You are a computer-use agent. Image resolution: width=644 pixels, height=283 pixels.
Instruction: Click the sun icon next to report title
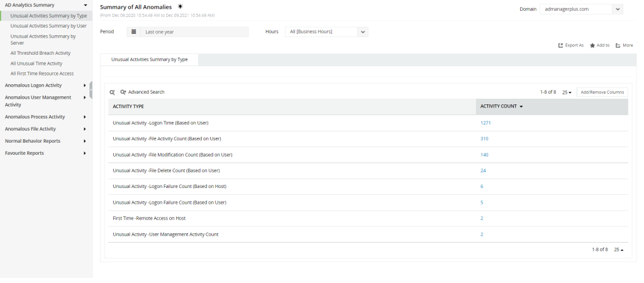(x=180, y=6)
